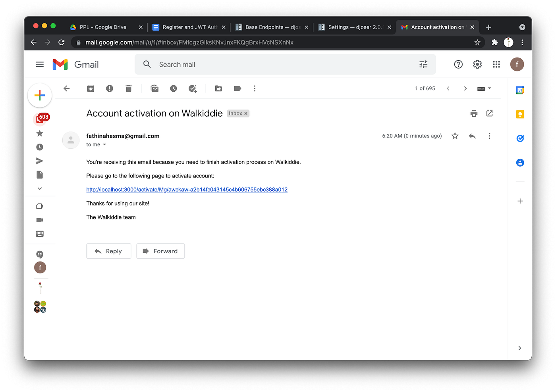Mark the email as unread
The image size is (556, 392).
(x=154, y=88)
